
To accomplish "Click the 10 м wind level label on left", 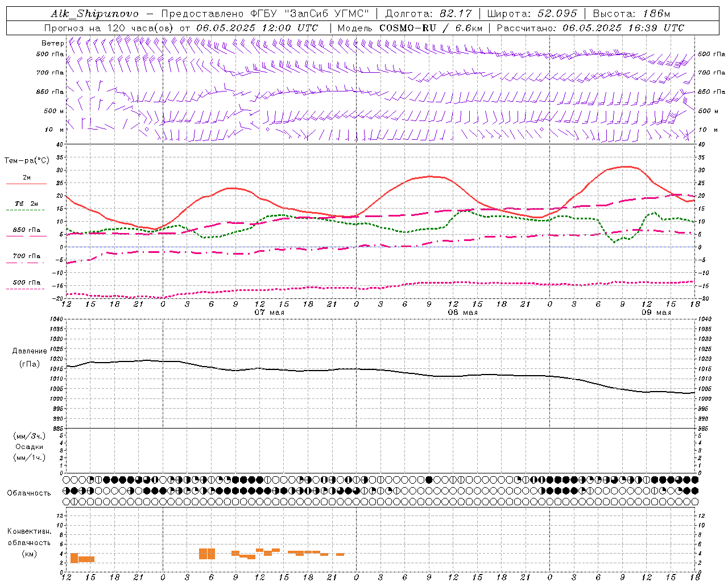I will tap(55, 130).
